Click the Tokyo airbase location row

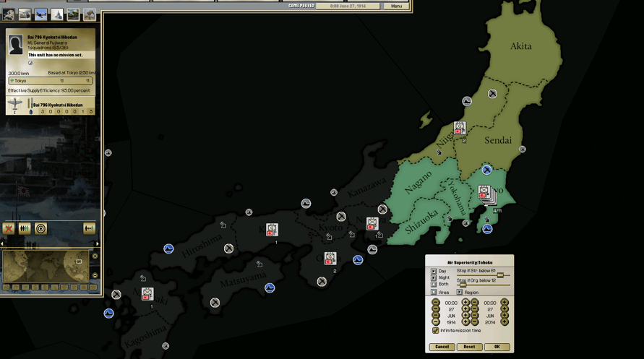[51, 81]
